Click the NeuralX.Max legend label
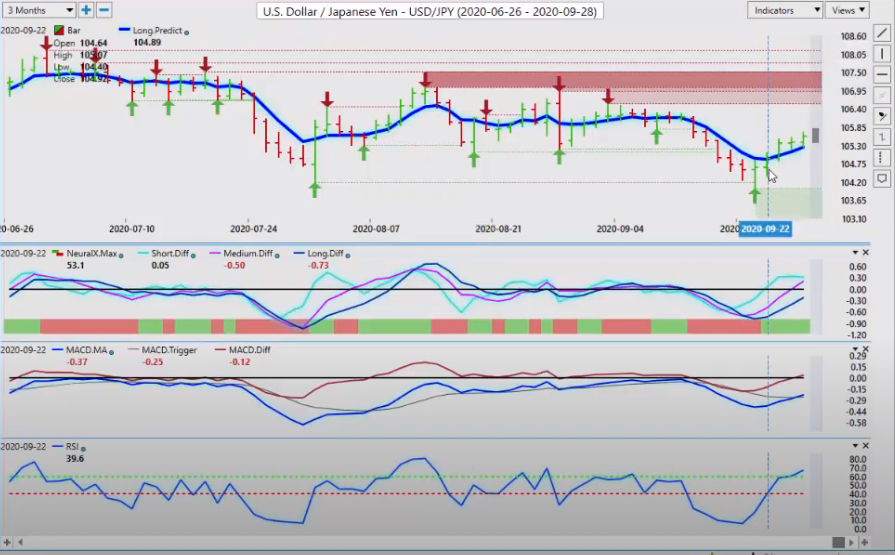 pos(92,254)
